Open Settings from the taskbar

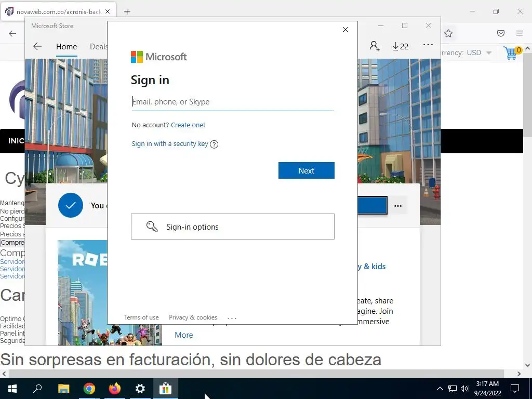(x=140, y=389)
